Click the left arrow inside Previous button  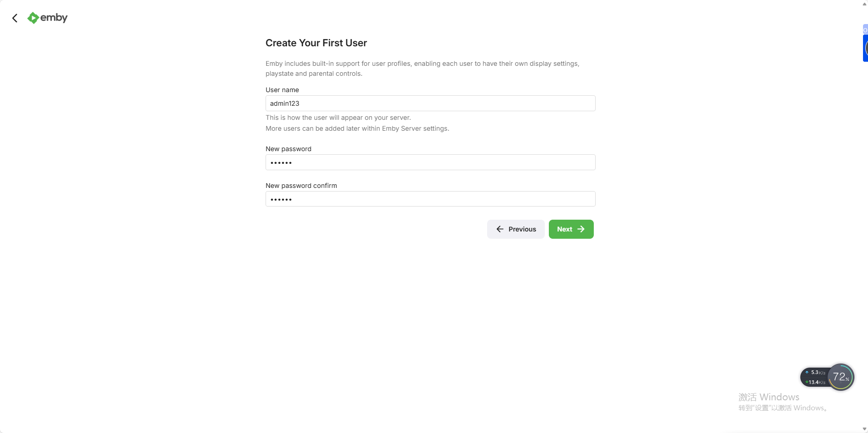pos(500,229)
